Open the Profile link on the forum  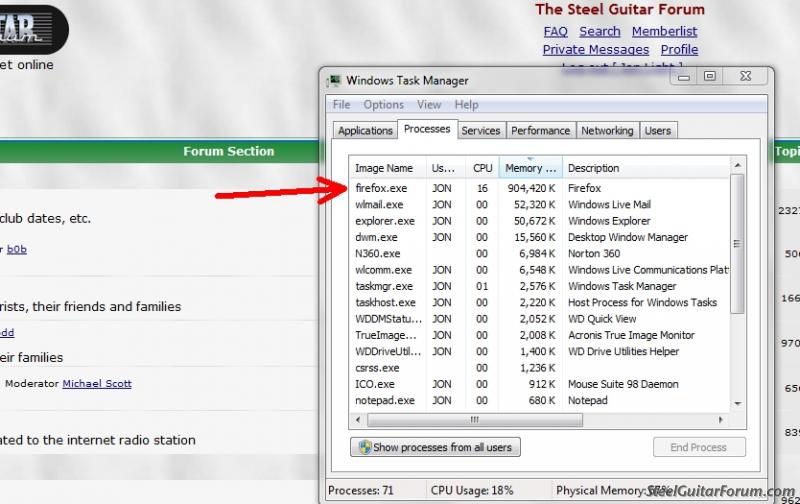679,50
